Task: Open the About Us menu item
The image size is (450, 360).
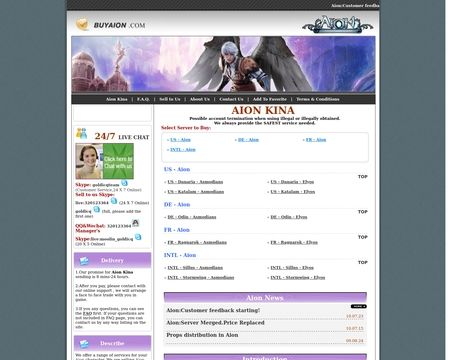Action: 200,99
